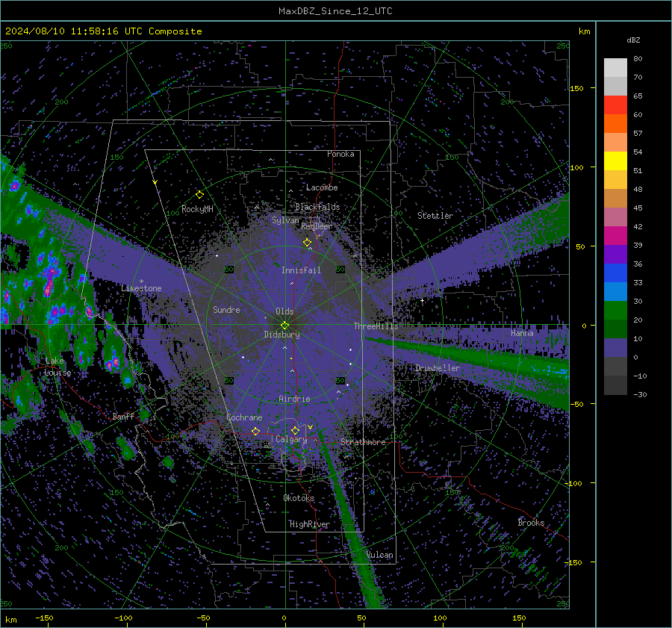Click the Limestone label
The image size is (672, 628).
(x=141, y=288)
